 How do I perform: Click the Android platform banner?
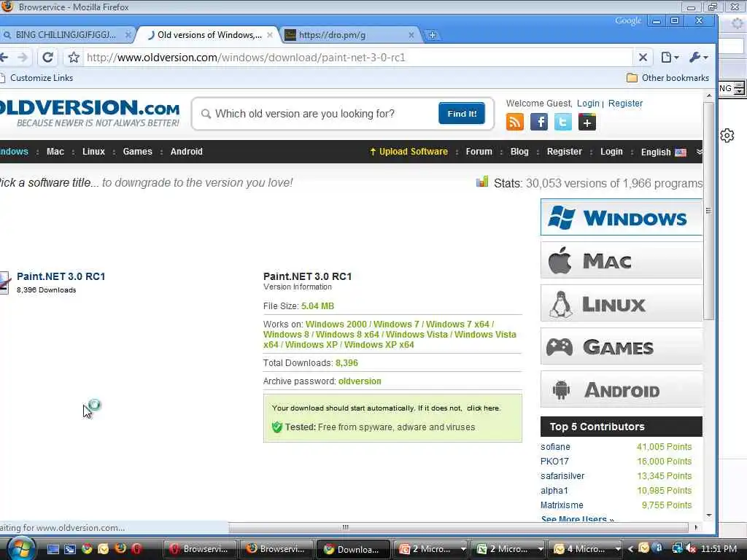622,389
